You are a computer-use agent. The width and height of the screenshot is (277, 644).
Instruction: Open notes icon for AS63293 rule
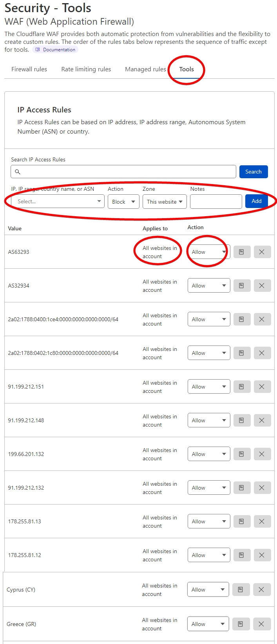coord(242,252)
